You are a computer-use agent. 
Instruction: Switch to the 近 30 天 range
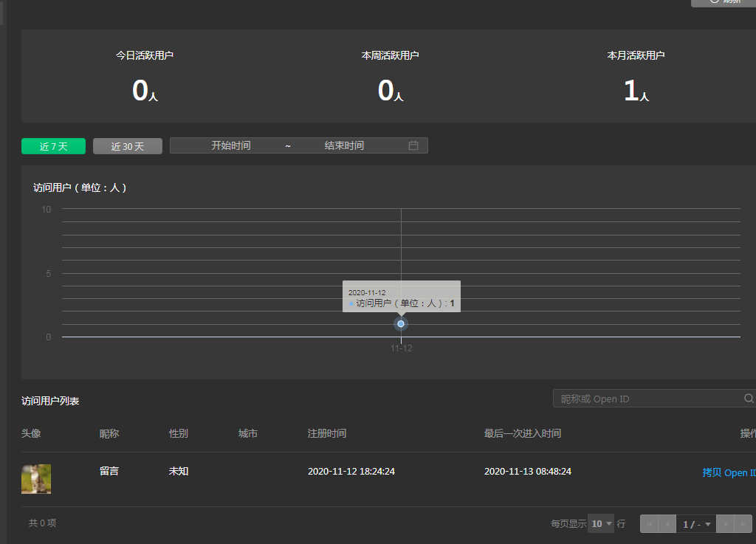(x=127, y=146)
